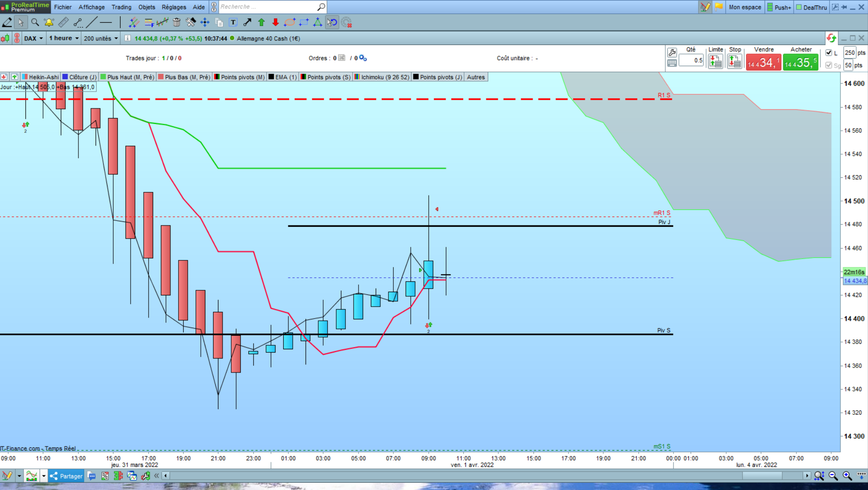Toggle the Heikin-Ashi indicator label
The height and width of the screenshot is (490, 868).
tap(40, 77)
